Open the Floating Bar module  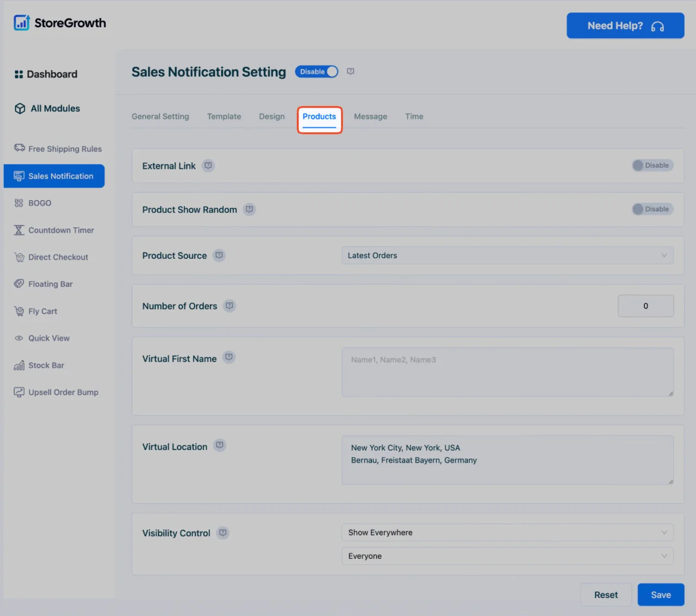click(43, 284)
